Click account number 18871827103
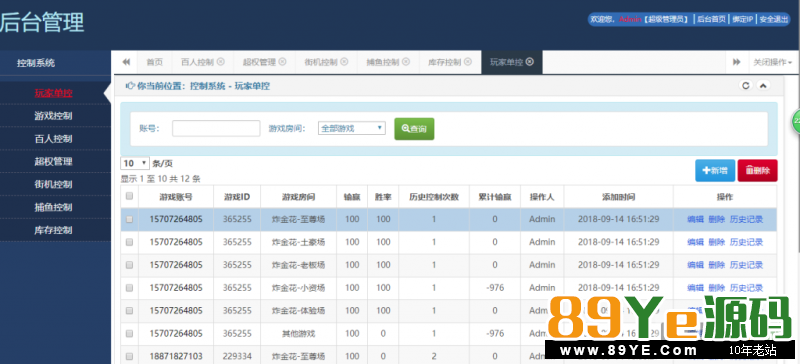This screenshot has width=800, height=364. pyautogui.click(x=176, y=356)
